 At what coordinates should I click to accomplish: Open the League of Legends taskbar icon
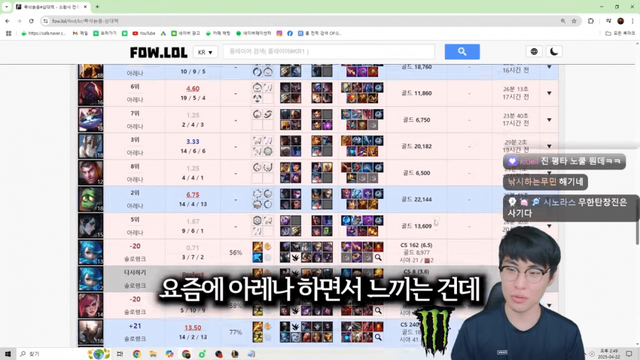pos(235,354)
